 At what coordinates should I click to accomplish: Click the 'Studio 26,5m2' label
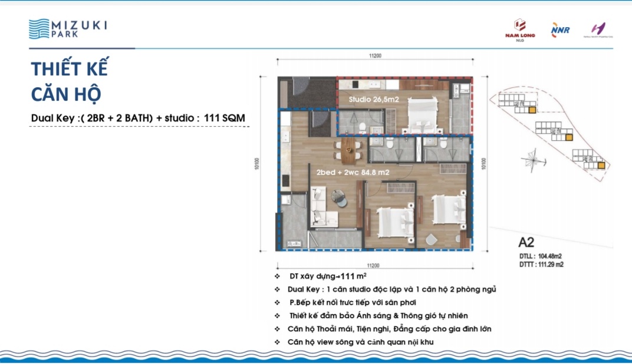[374, 100]
